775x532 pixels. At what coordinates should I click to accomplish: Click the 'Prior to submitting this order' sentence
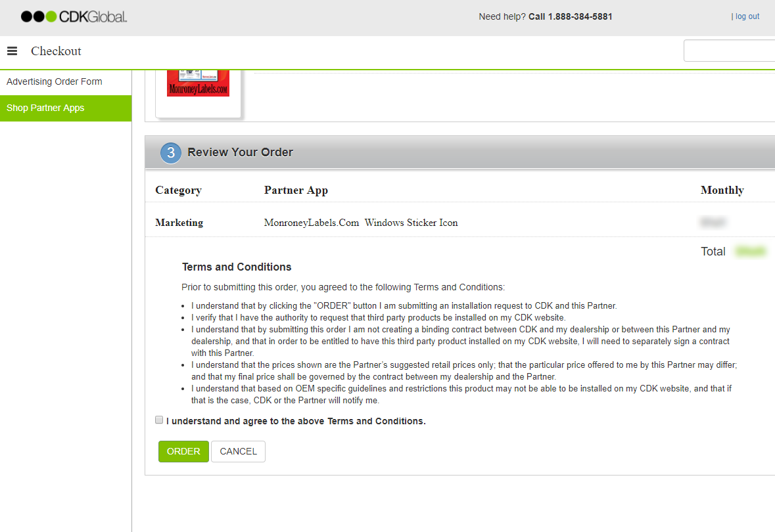click(343, 288)
